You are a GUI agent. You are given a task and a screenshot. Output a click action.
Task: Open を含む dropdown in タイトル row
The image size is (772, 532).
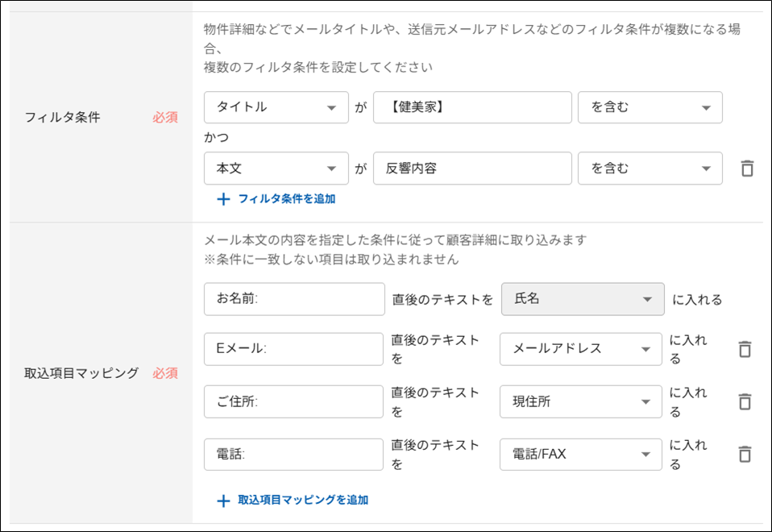click(650, 107)
